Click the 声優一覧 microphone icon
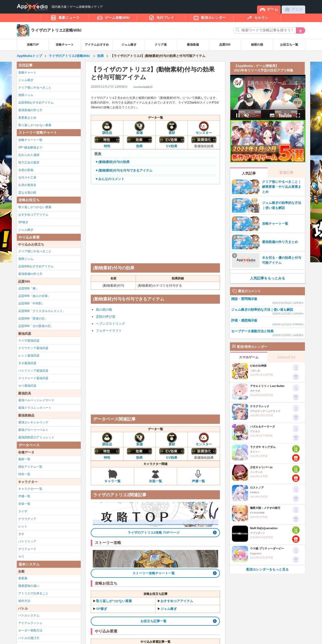The image size is (322, 644). (x=198, y=474)
